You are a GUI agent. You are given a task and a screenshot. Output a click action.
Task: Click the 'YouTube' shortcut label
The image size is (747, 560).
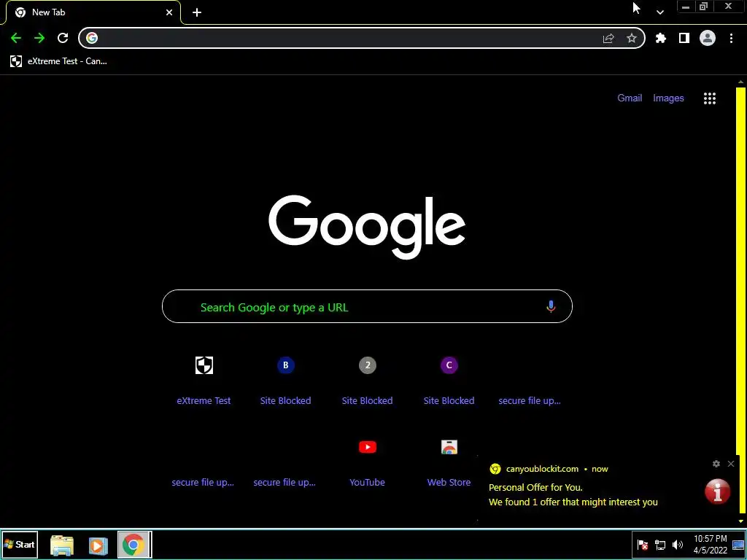coord(367,483)
